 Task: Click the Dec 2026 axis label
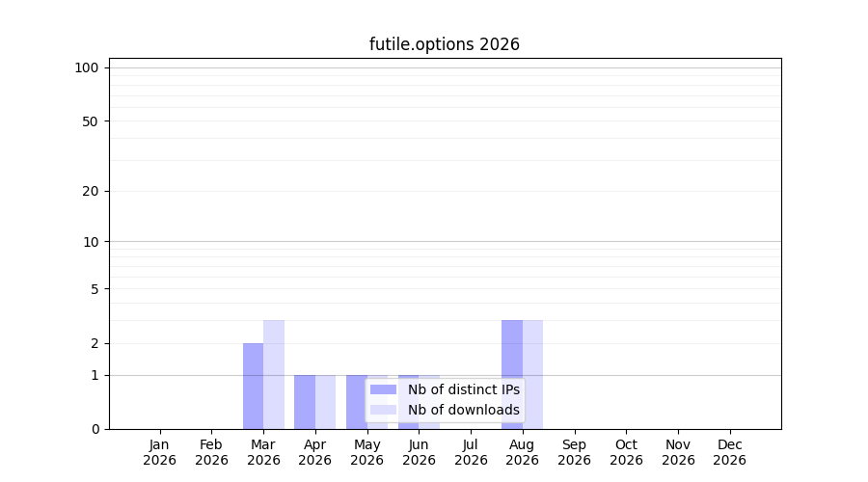click(x=730, y=452)
